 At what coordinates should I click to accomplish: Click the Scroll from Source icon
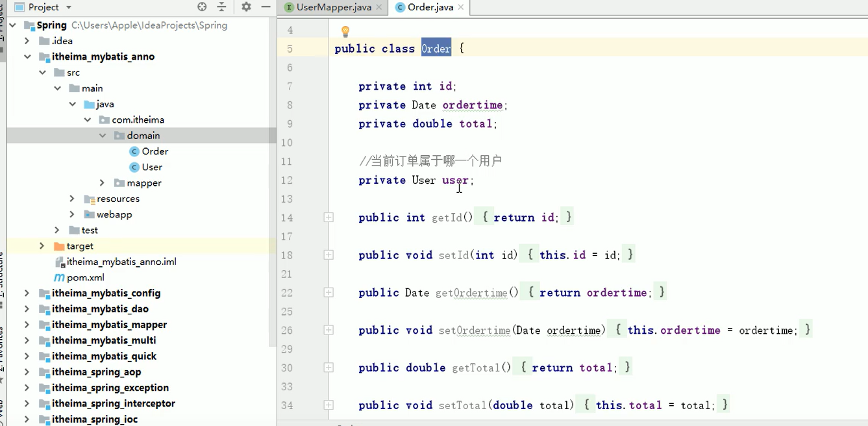[x=201, y=7]
